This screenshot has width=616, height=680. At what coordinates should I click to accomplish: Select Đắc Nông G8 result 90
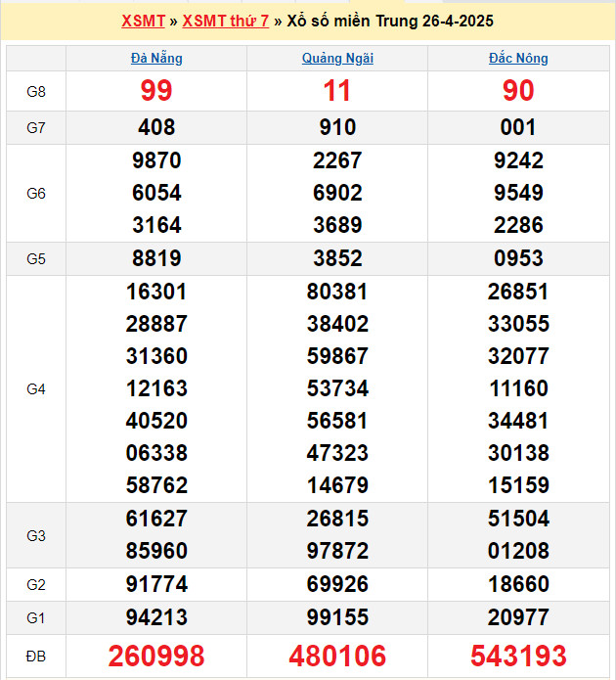[x=518, y=91]
